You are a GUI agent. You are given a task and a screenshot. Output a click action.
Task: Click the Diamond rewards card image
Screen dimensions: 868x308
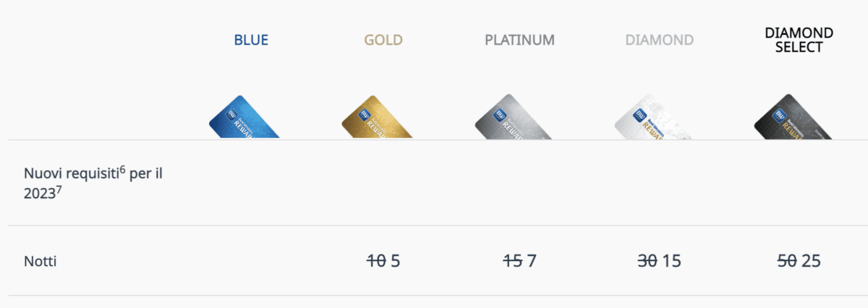click(x=651, y=117)
